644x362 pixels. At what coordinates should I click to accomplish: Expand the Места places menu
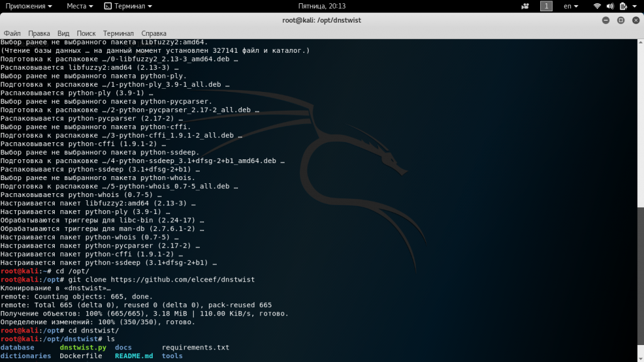pos(79,6)
